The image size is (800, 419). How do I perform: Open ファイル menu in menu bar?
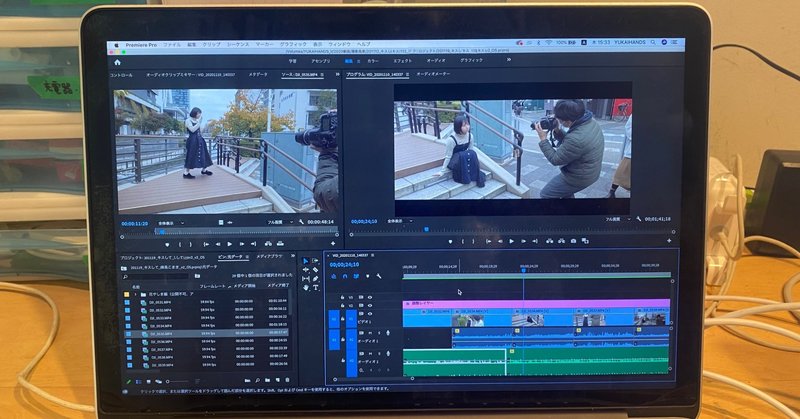pyautogui.click(x=172, y=45)
